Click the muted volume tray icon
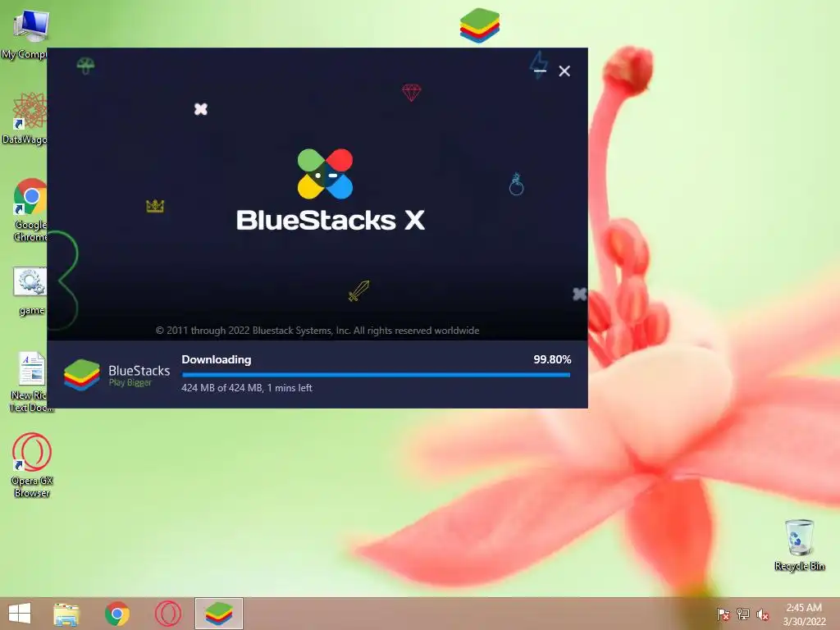The image size is (840, 630). point(763,614)
